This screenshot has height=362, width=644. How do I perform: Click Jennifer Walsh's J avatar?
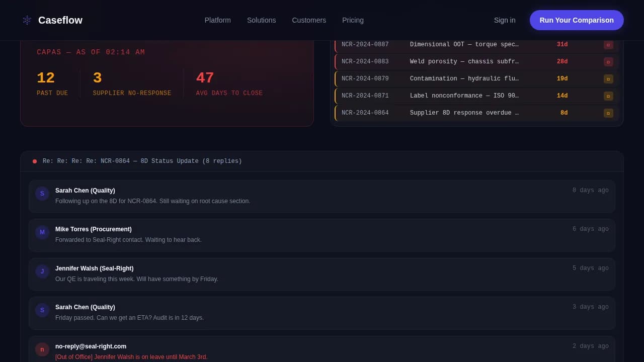click(42, 271)
